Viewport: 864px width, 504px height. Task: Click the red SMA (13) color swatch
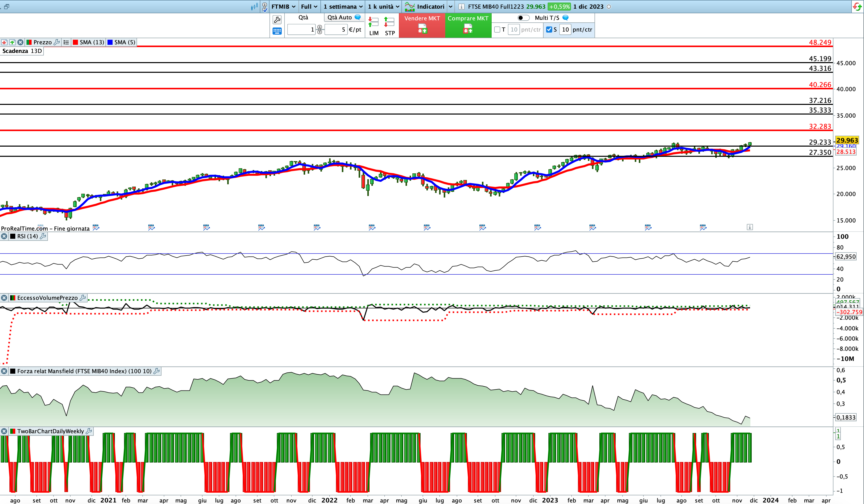(75, 42)
